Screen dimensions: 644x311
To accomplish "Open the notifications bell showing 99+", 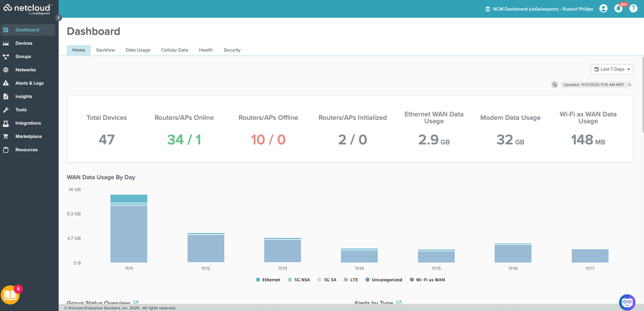I will pos(618,9).
